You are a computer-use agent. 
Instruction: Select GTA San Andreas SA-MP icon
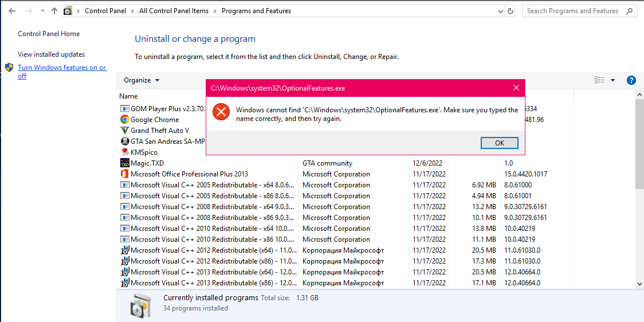coord(124,142)
